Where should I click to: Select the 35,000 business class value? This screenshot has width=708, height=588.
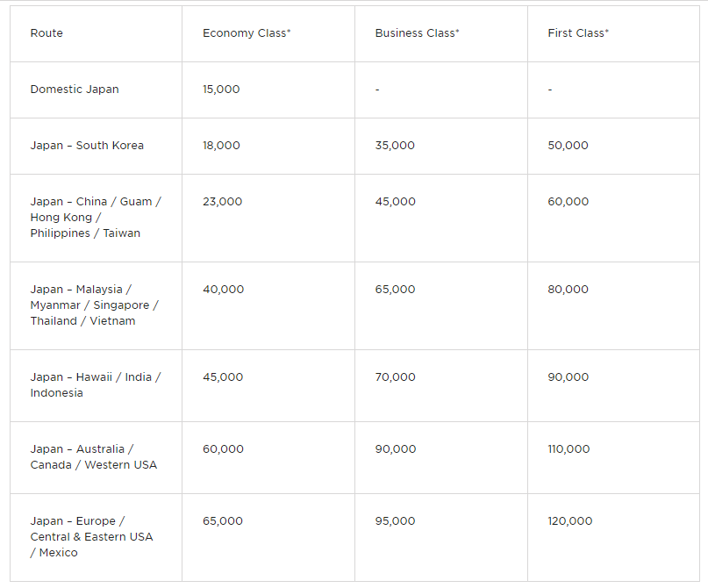pos(395,146)
